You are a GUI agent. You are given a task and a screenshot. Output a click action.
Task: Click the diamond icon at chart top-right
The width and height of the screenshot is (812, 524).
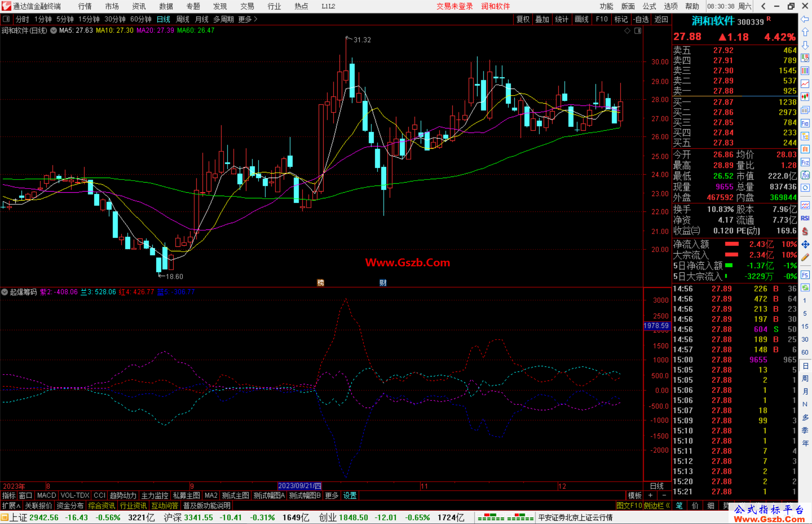(x=627, y=31)
